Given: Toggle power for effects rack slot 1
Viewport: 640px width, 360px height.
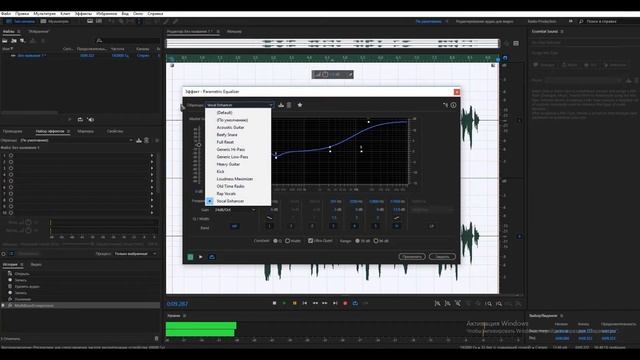Looking at the screenshot, I should 11,156.
